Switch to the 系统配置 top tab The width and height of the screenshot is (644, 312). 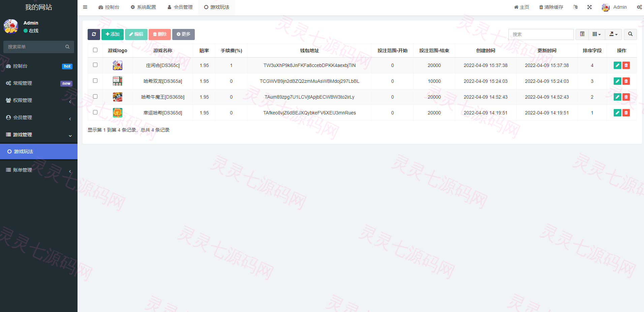coord(143,7)
